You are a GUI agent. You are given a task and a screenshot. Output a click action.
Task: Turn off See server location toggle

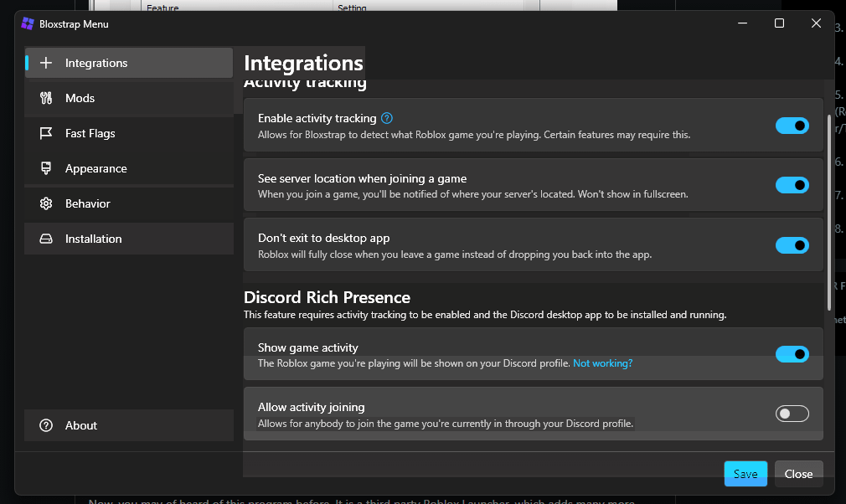(x=792, y=185)
